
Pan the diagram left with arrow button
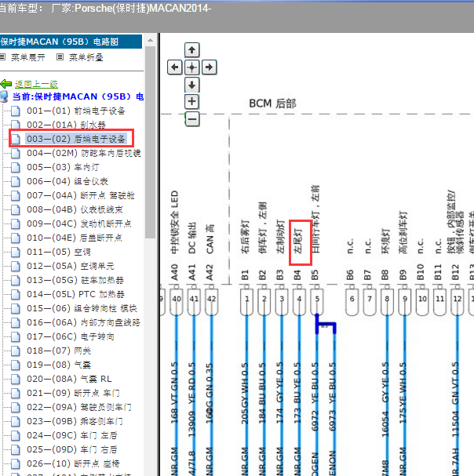coord(175,67)
